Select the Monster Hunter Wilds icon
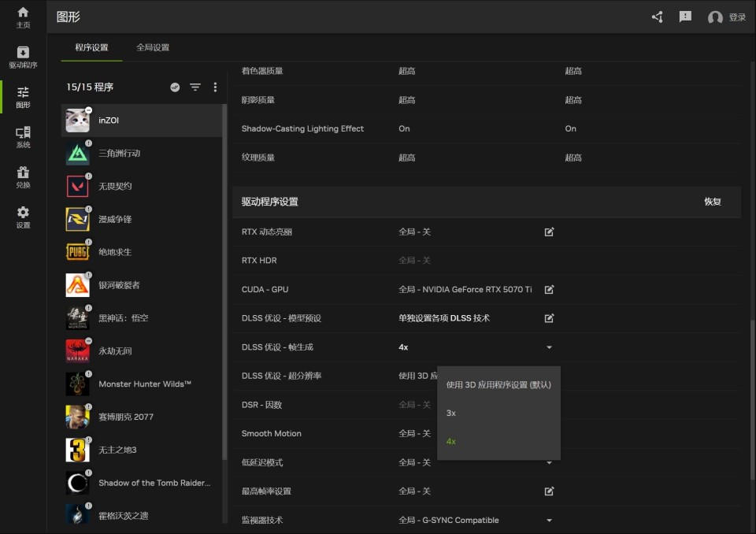 coord(78,384)
